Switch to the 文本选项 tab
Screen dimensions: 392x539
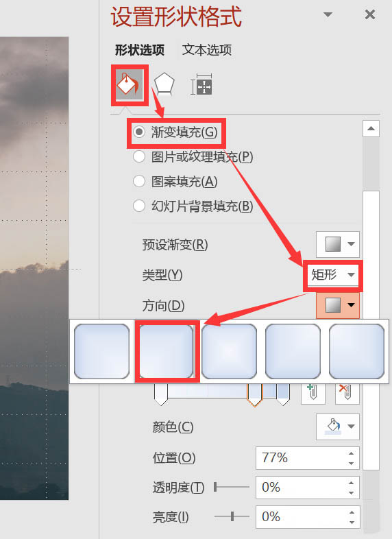(x=207, y=50)
